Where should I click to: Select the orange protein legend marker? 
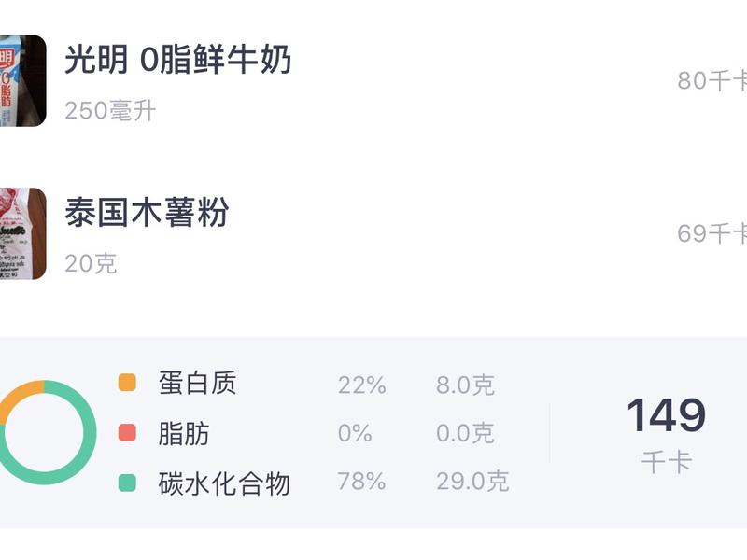[125, 382]
